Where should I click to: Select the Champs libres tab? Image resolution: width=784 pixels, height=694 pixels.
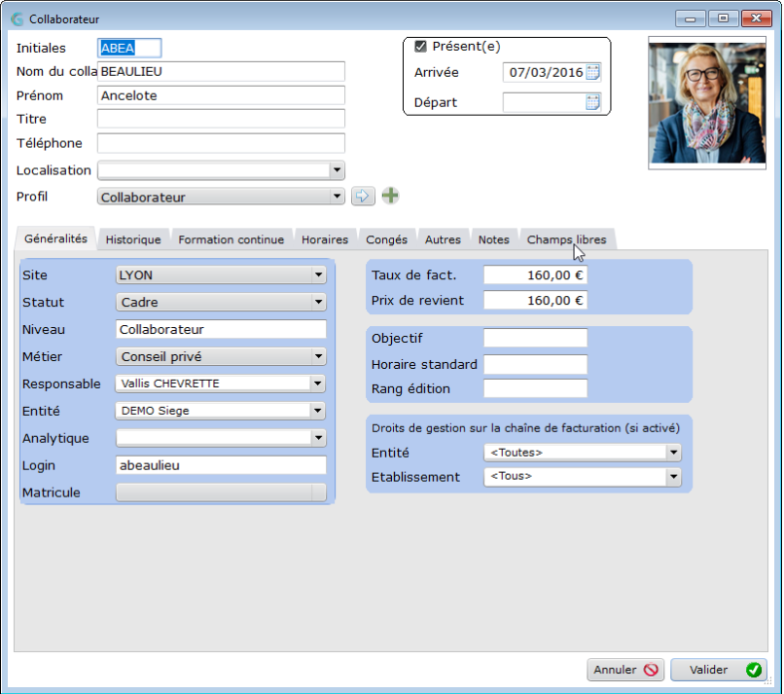(x=566, y=239)
